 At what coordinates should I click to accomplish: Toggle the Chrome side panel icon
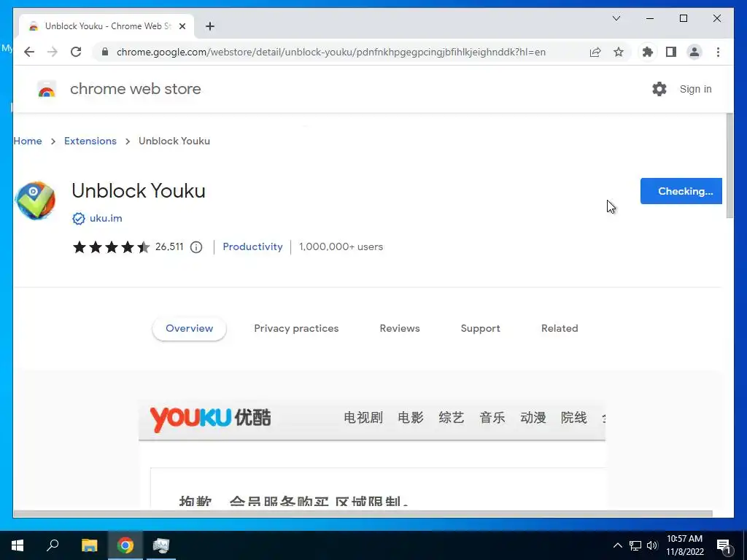pyautogui.click(x=671, y=52)
